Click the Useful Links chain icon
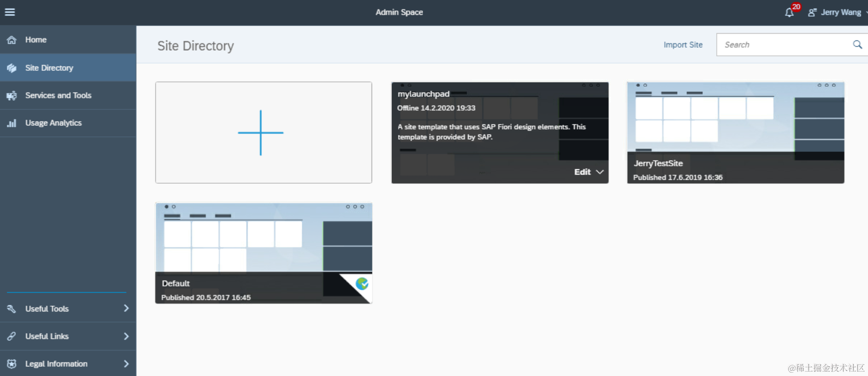 pyautogui.click(x=12, y=336)
